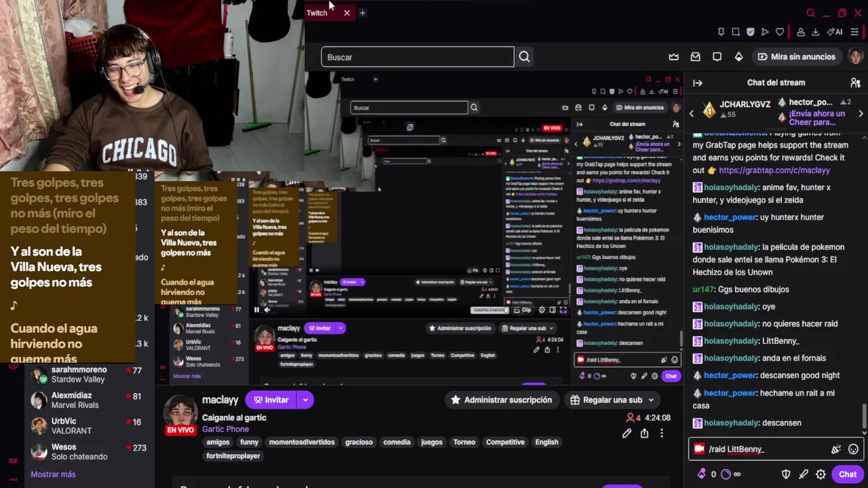Open the whispers speech bubble icon
The width and height of the screenshot is (868, 488).
(x=717, y=57)
